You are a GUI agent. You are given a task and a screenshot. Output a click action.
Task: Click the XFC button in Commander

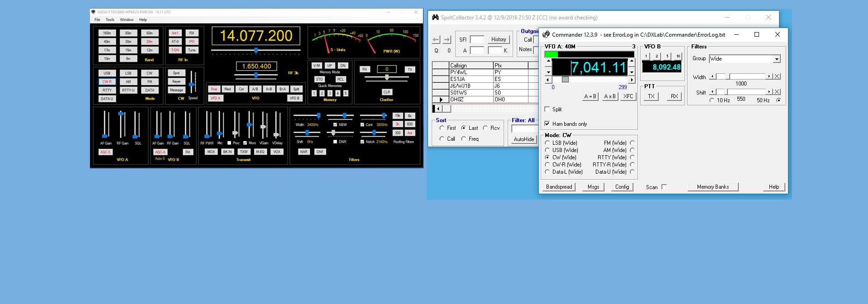pos(628,96)
